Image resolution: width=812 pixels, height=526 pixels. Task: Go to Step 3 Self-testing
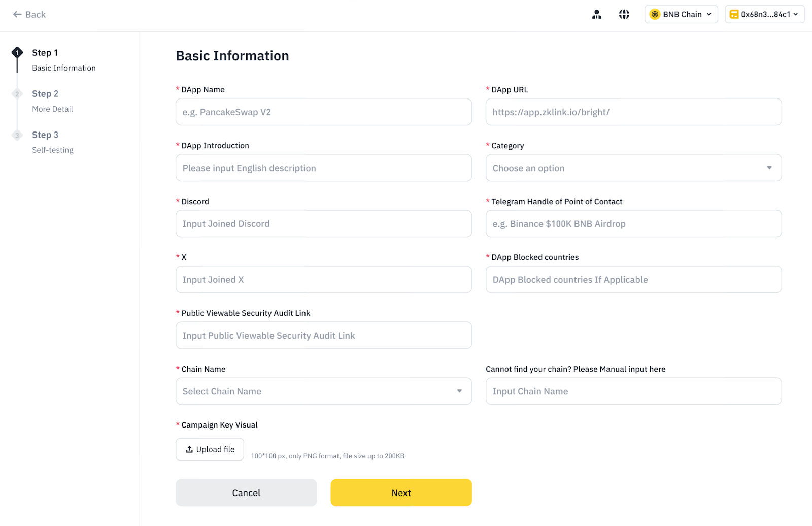45,135
